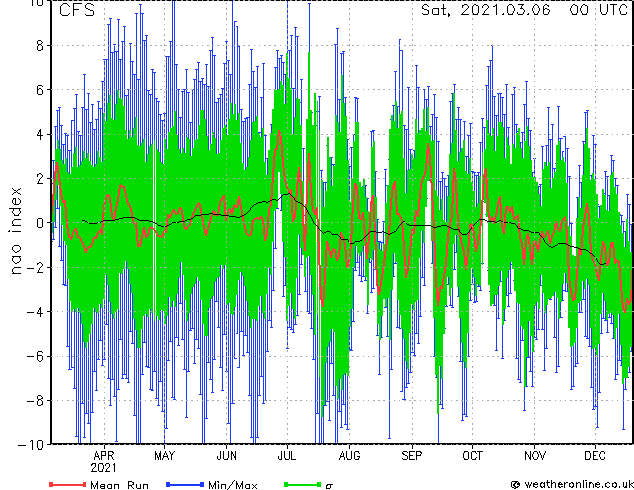Click the y-axis value 2
The height and width of the screenshot is (490, 634).
[40, 179]
